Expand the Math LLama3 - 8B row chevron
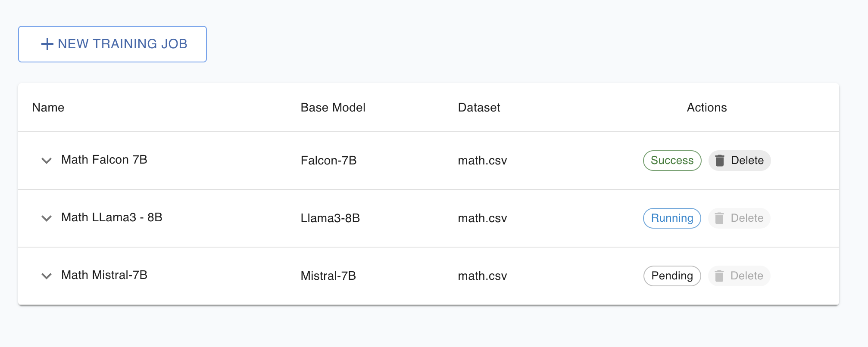The image size is (868, 347). tap(47, 218)
